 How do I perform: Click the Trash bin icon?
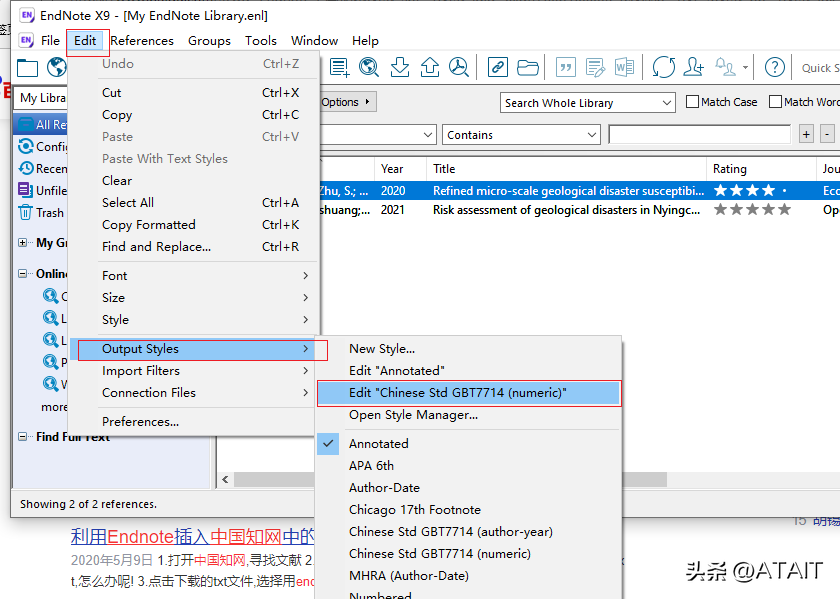[26, 212]
